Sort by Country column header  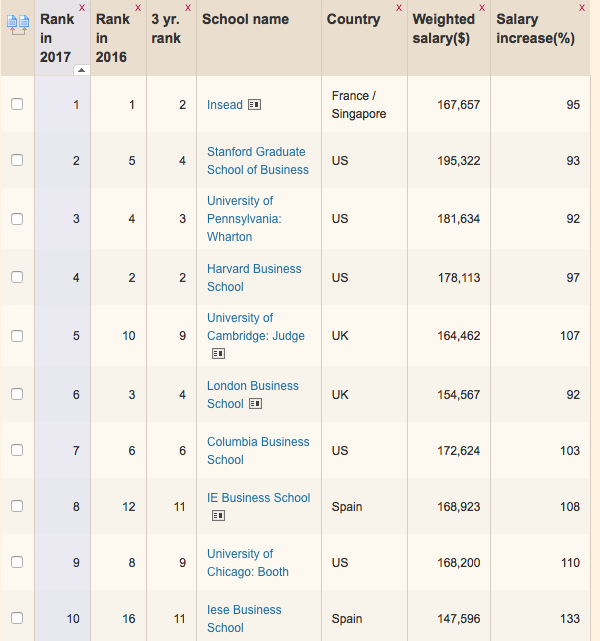click(x=353, y=19)
